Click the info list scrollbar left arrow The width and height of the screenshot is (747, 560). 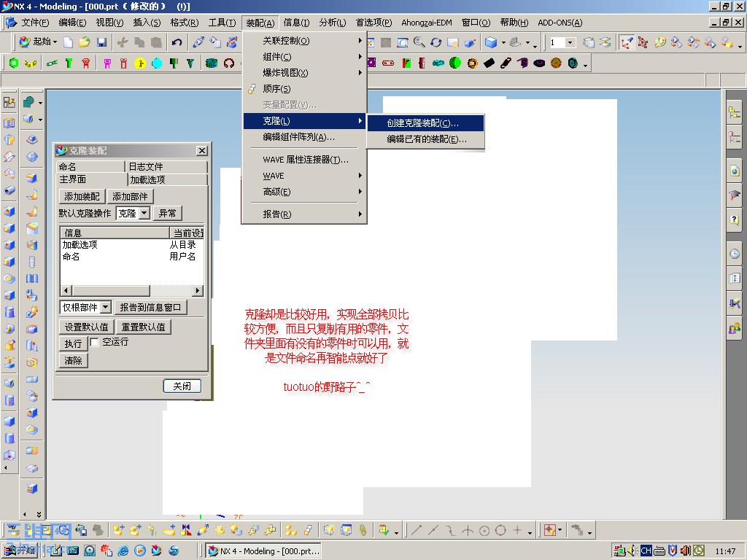(66, 290)
